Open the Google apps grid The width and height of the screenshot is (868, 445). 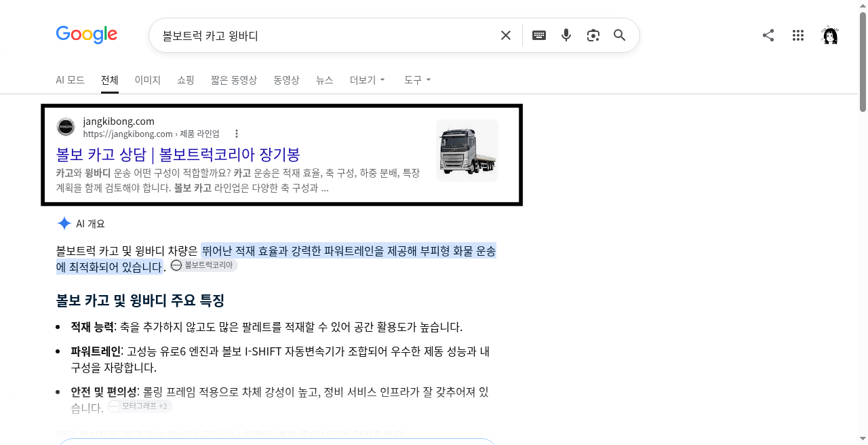[798, 35]
